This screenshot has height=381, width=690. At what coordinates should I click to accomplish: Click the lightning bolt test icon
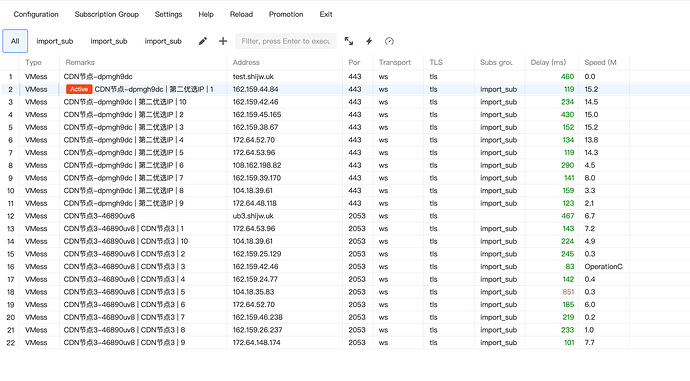point(369,41)
